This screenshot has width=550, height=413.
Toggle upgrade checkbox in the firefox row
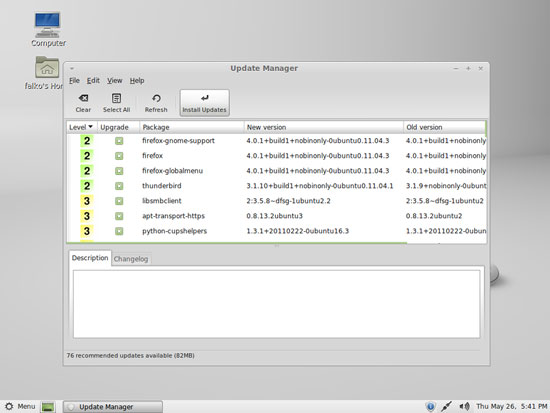pos(119,156)
